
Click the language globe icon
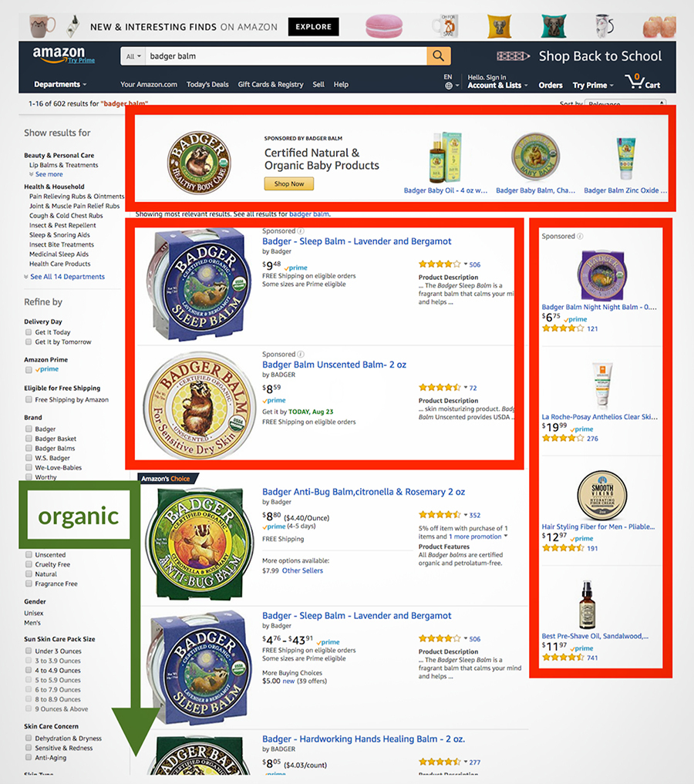(x=449, y=86)
